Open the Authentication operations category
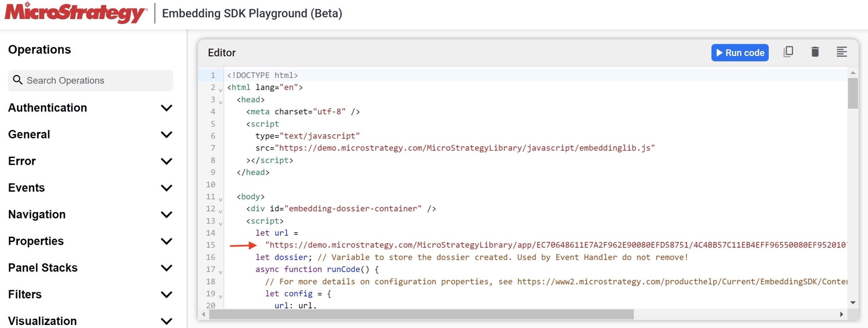The image size is (868, 328). (47, 108)
